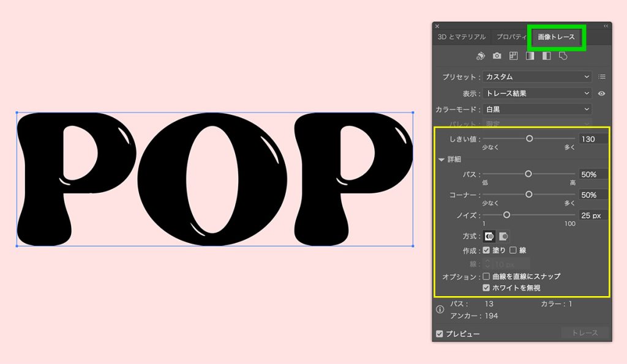
Task: Collapse the 詳細 section triangle
Action: click(x=441, y=158)
